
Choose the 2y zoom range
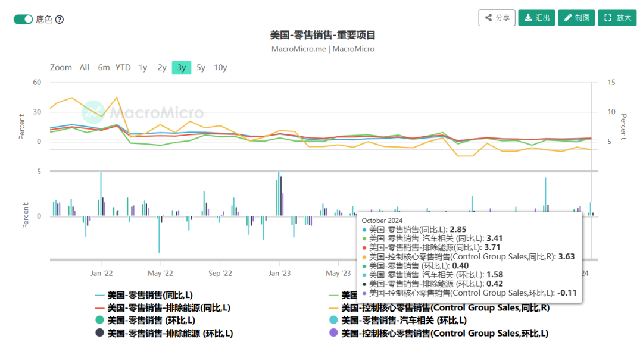pos(162,68)
